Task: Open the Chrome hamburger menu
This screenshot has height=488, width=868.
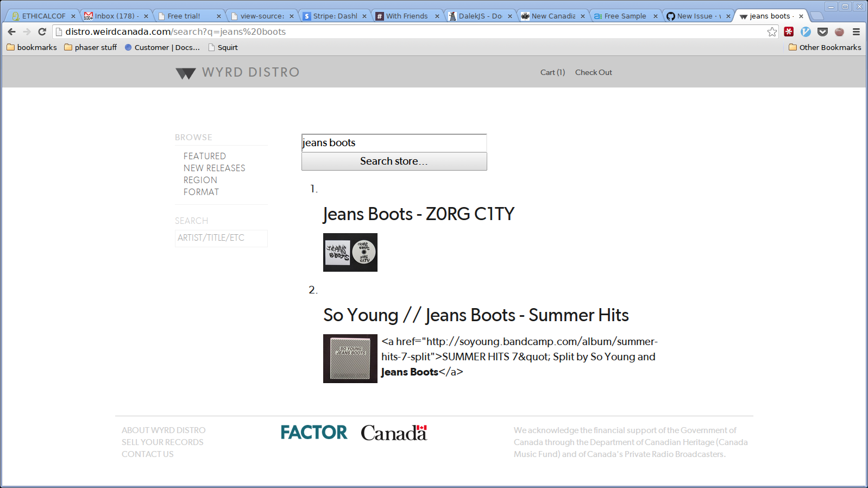Action: (x=856, y=32)
